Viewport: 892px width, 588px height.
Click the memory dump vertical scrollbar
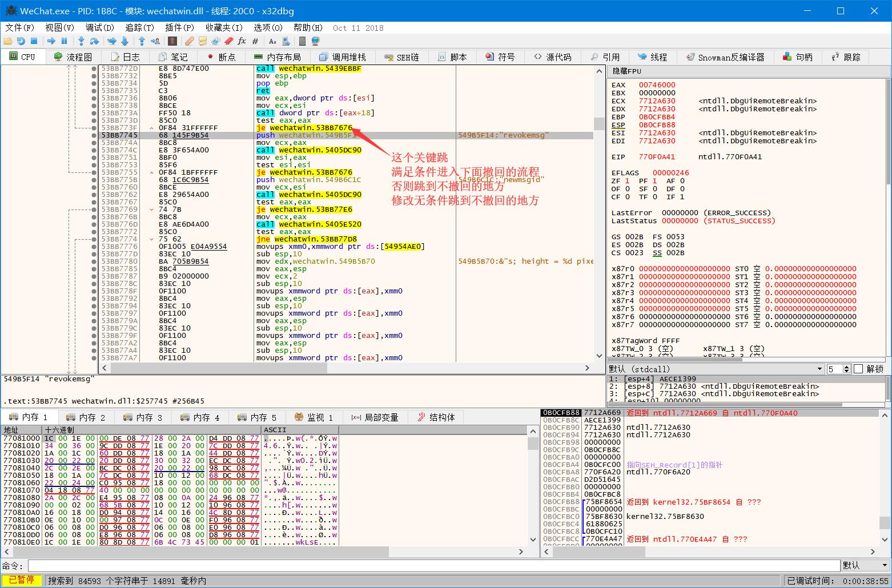point(533,488)
